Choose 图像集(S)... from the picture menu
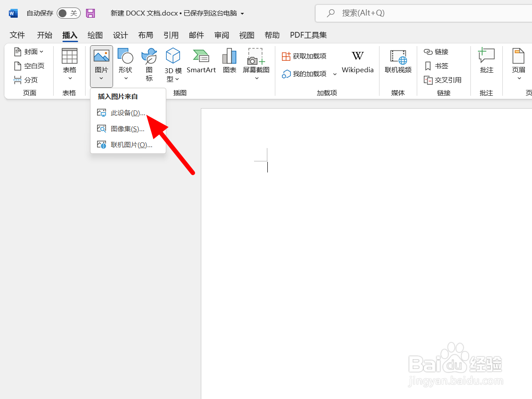Image resolution: width=532 pixels, height=399 pixels. (128, 129)
